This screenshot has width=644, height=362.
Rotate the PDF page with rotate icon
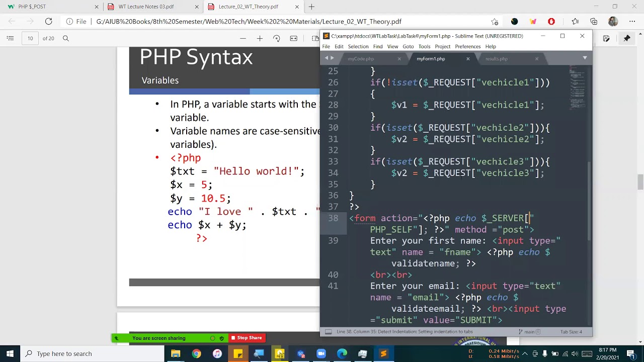276,38
